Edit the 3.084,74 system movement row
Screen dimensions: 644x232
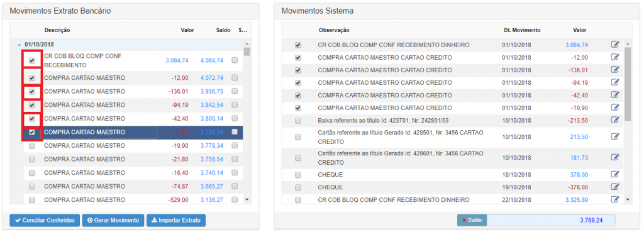[x=615, y=45]
